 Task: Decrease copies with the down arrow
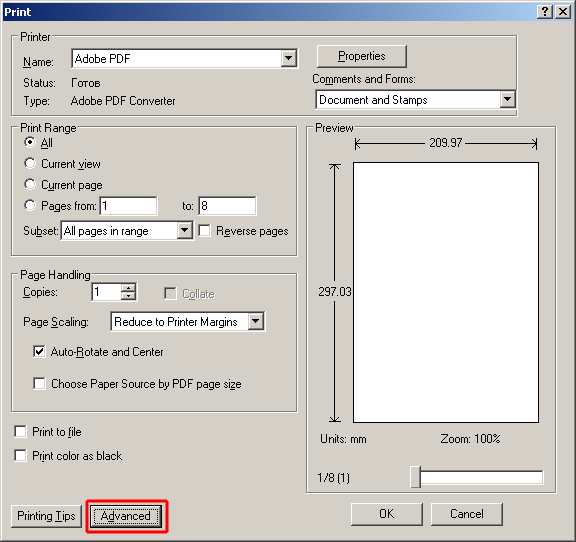129,296
